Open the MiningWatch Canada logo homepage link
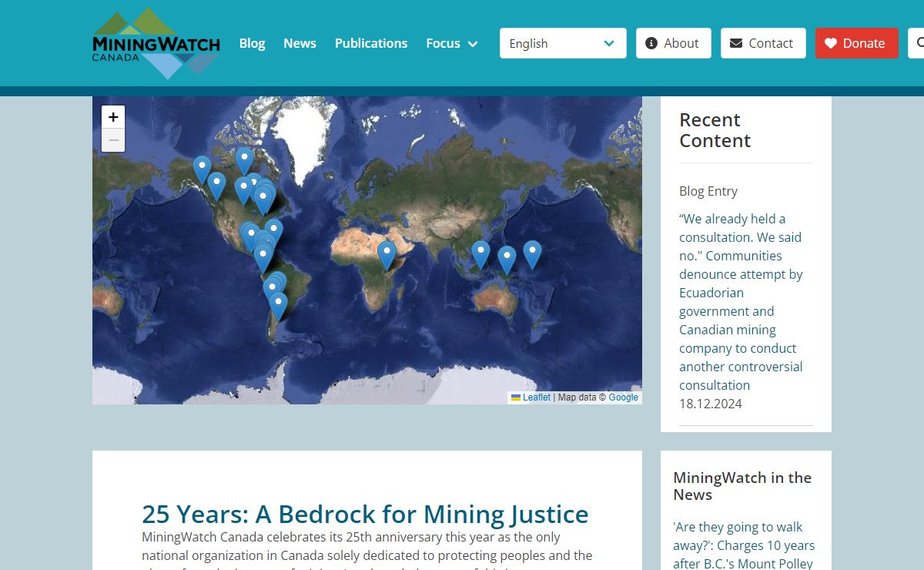This screenshot has height=570, width=924. (156, 43)
